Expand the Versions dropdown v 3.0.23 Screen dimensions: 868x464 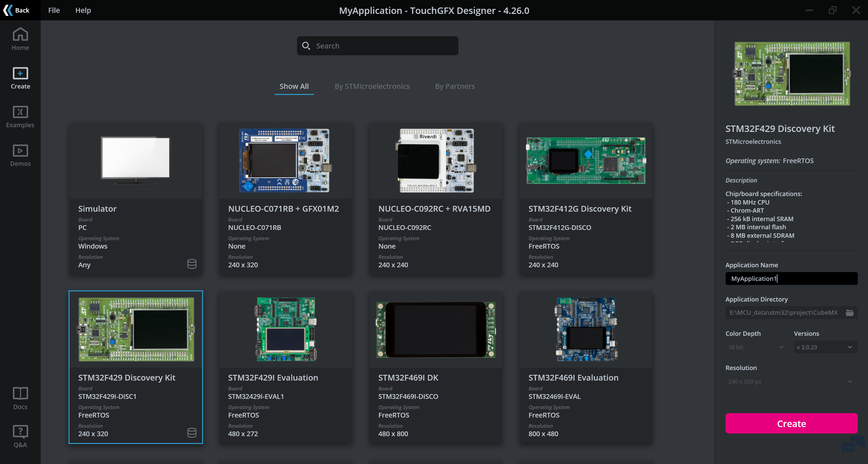(x=825, y=347)
